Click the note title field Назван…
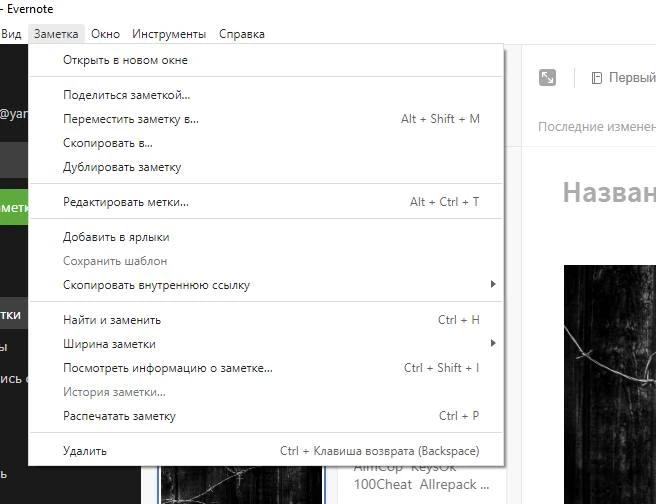 (x=609, y=192)
